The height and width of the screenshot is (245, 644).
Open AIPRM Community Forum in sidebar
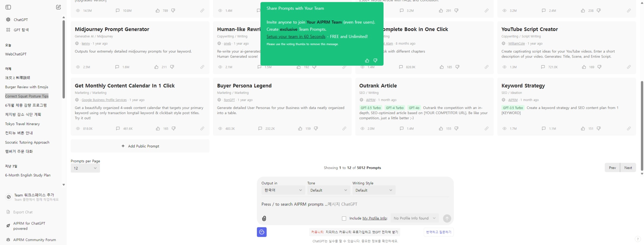pos(35,240)
